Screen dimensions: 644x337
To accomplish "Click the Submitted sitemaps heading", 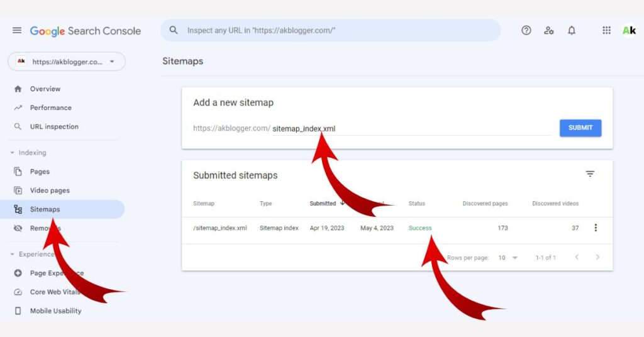I will (235, 175).
